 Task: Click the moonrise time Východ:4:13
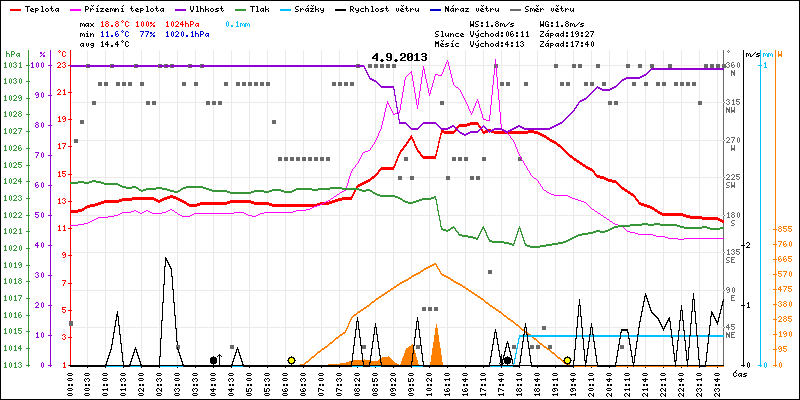pos(497,44)
